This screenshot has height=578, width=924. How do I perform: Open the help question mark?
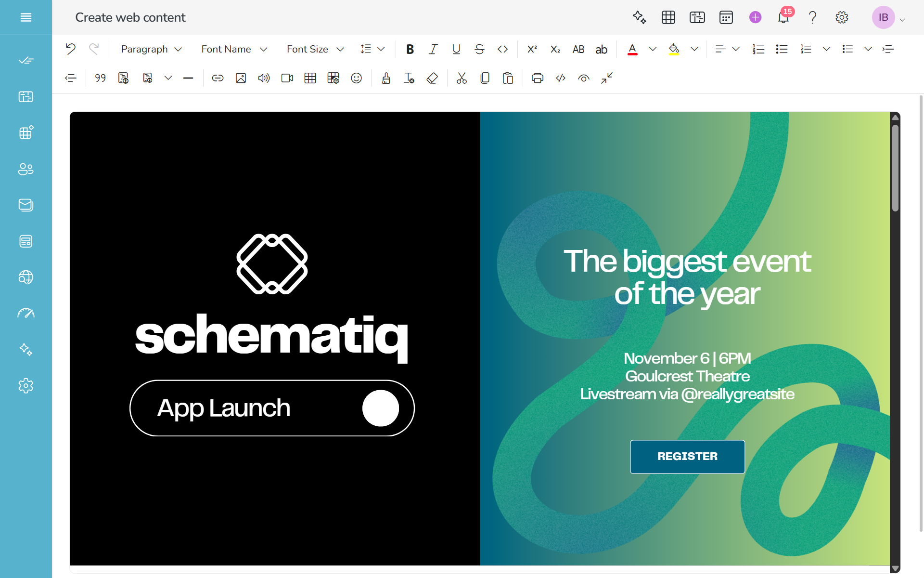(x=813, y=17)
